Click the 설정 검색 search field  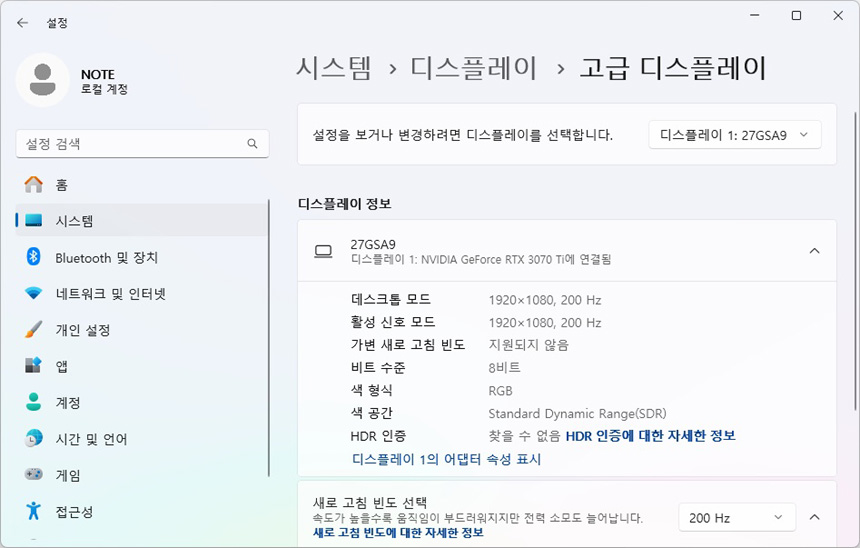click(130, 144)
